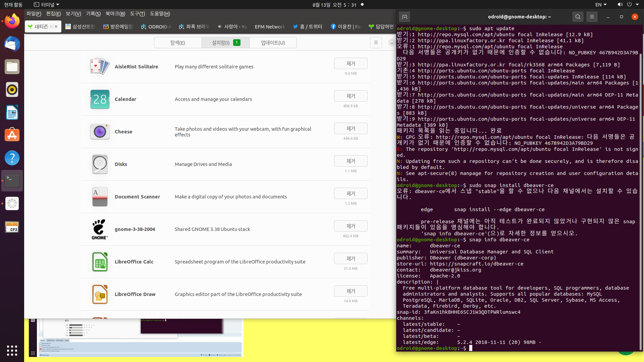Viewport: 644px width, 362px height.
Task: Close the 네티즌 browser tab
Action: tap(56, 26)
